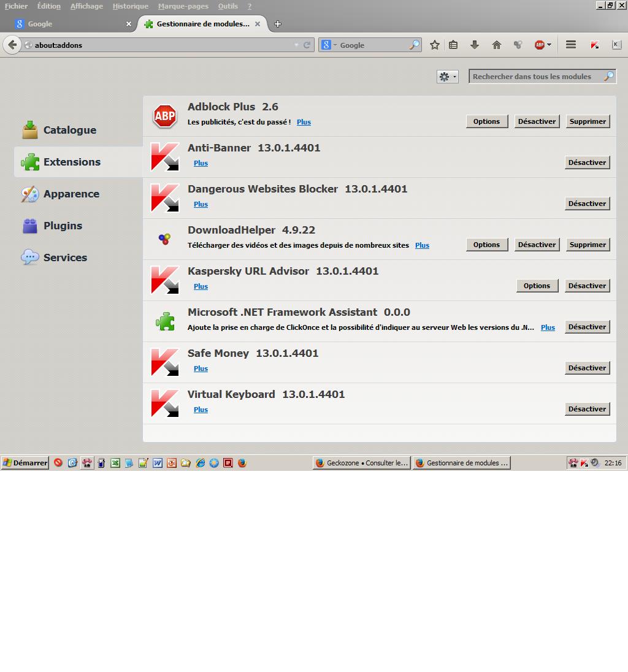Click the Plugins brick icon in the sidebar

30,226
